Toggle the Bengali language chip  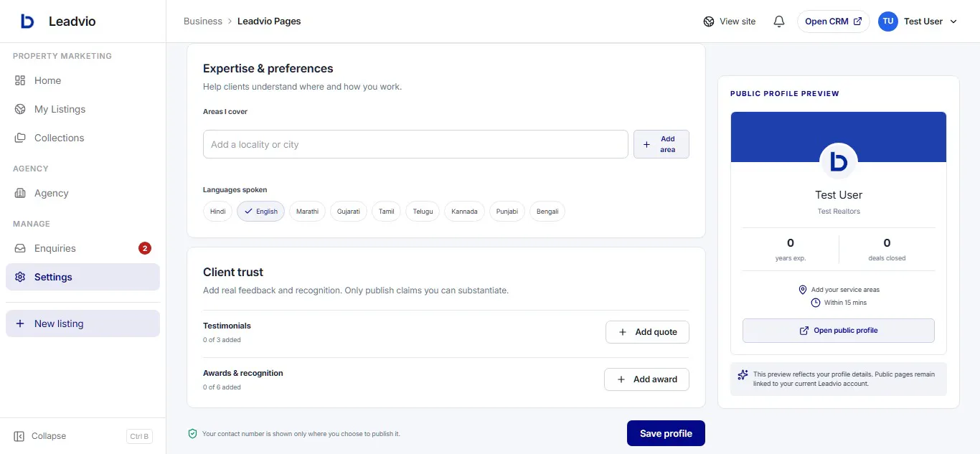click(547, 212)
